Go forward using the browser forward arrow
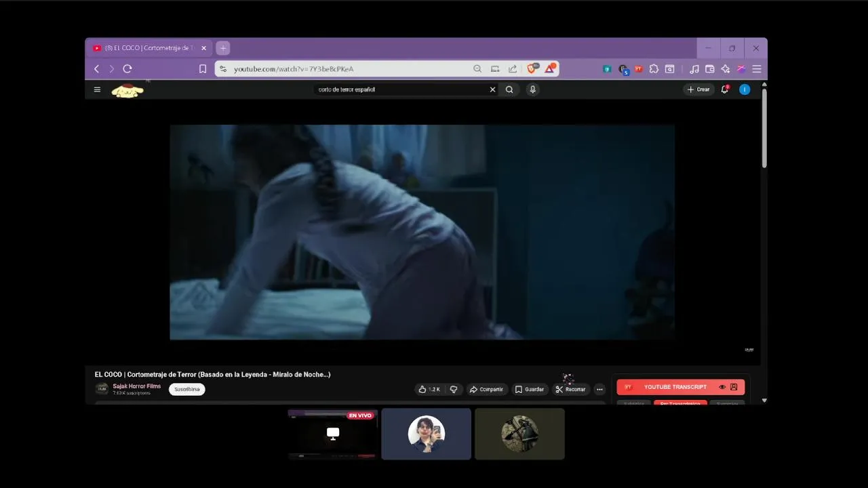The height and width of the screenshot is (488, 868). 111,68
